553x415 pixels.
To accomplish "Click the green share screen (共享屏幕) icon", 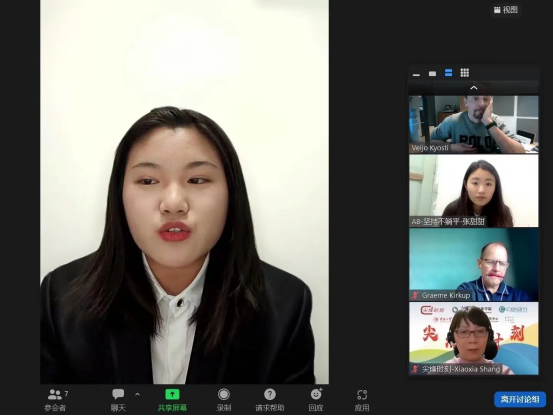I will click(x=172, y=394).
